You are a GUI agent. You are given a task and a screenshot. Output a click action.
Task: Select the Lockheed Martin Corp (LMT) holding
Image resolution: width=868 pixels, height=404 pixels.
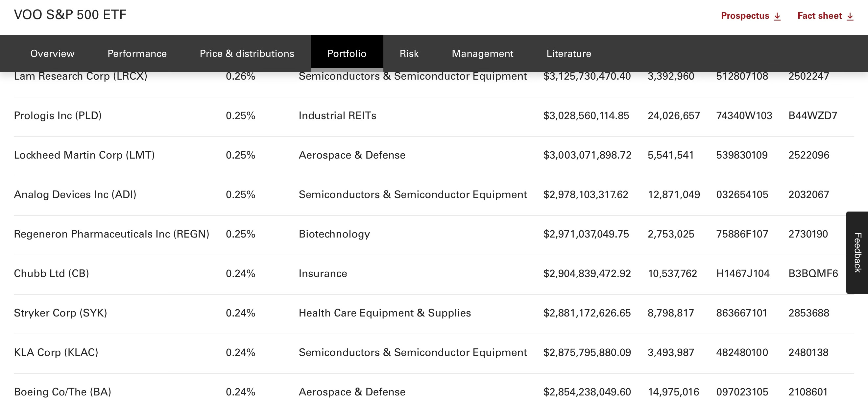click(84, 155)
